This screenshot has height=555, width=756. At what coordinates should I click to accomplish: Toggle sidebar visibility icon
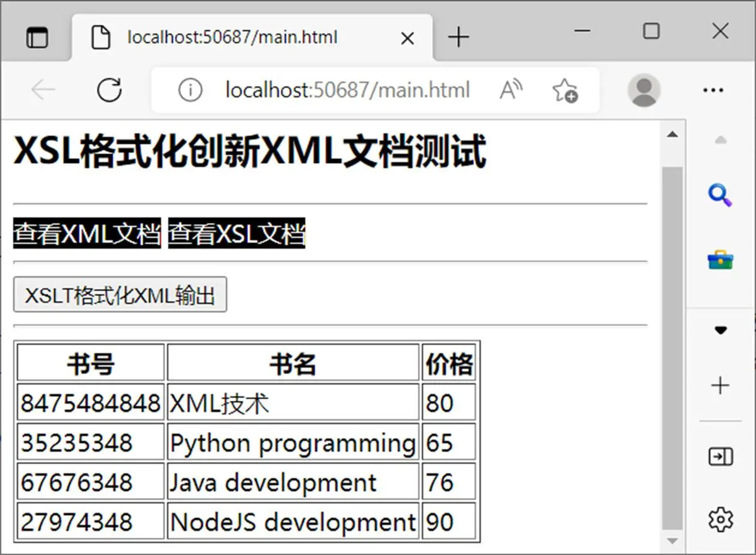[720, 456]
